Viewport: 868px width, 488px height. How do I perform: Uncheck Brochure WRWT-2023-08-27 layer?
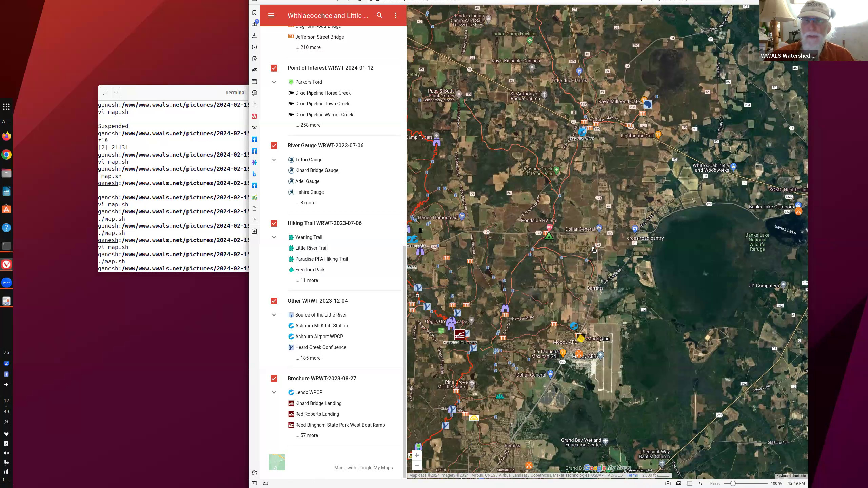pyautogui.click(x=274, y=379)
